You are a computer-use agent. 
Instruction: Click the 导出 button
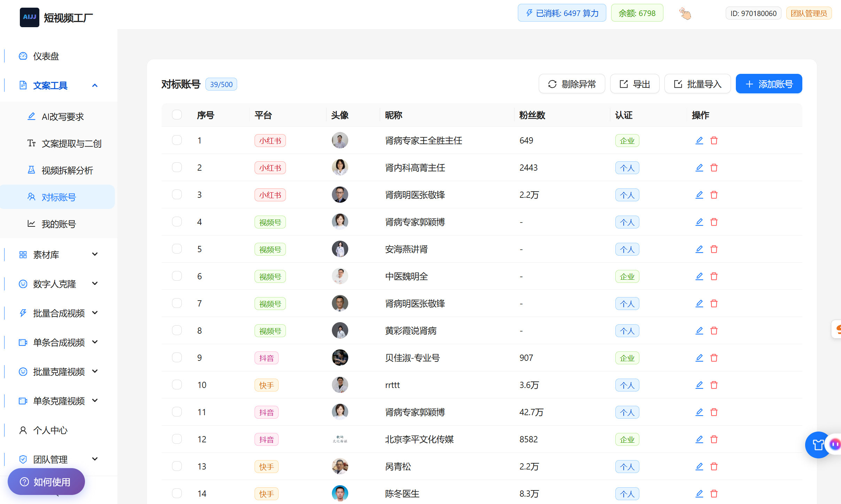pyautogui.click(x=634, y=84)
